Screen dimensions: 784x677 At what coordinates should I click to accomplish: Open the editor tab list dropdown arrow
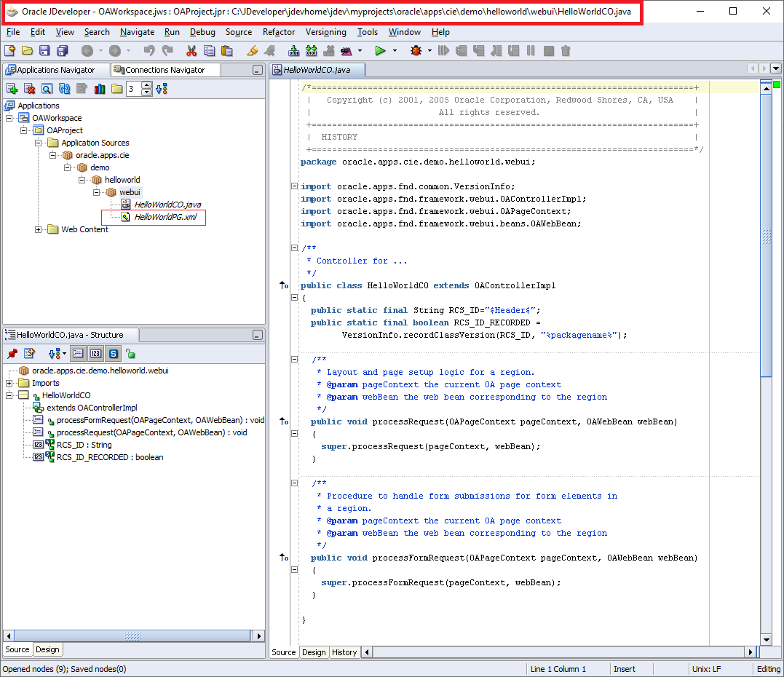pos(776,68)
